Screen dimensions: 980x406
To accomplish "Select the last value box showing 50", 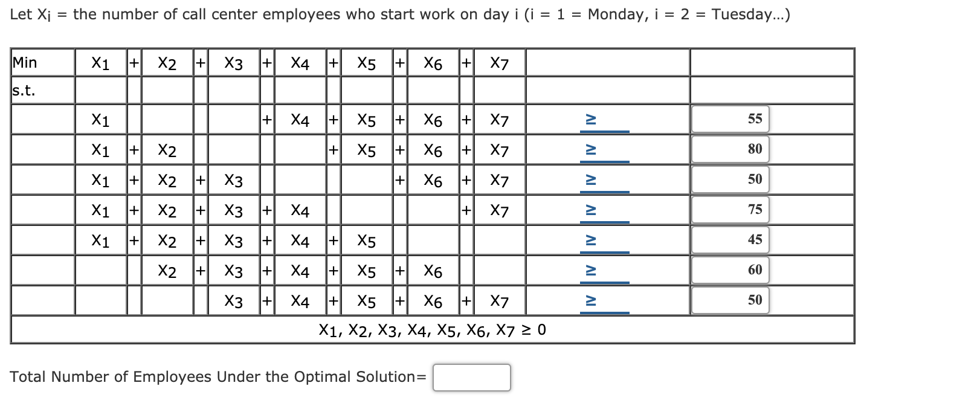I will pos(732,299).
